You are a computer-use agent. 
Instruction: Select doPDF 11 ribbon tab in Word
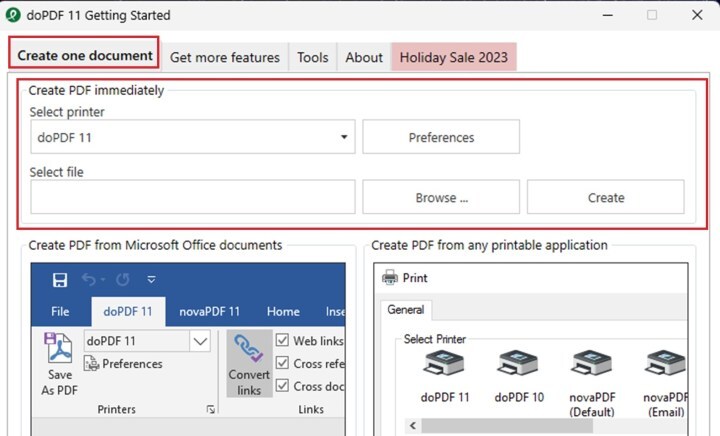(128, 312)
